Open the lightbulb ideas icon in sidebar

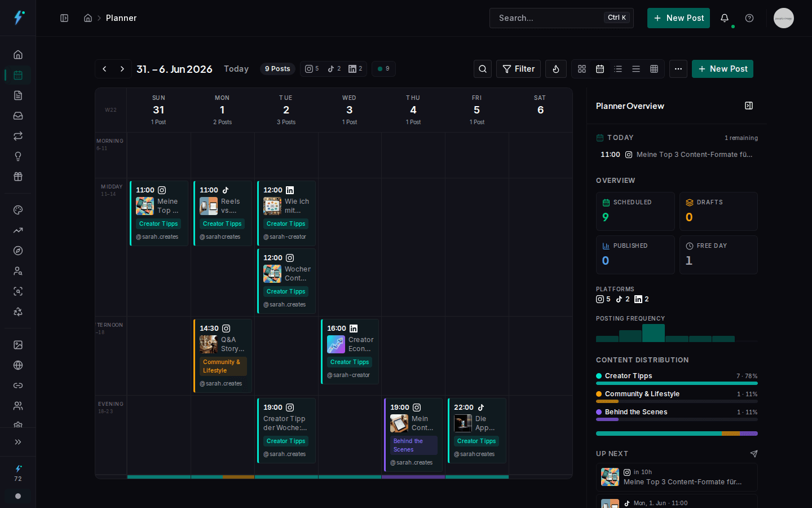pyautogui.click(x=18, y=156)
